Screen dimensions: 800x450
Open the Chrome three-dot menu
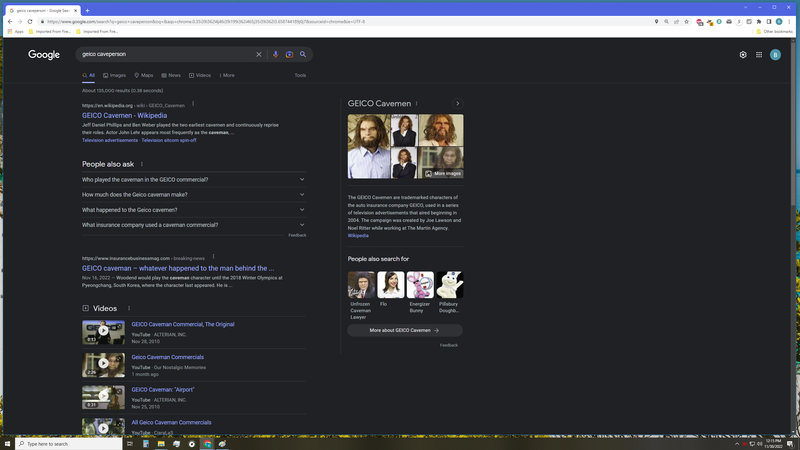[789, 21]
